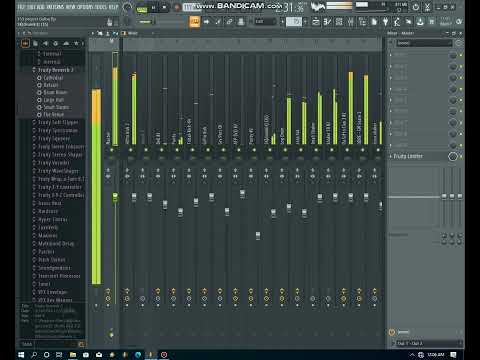
Task: Toggle the pattern/song mode switch
Action: coord(142,8)
